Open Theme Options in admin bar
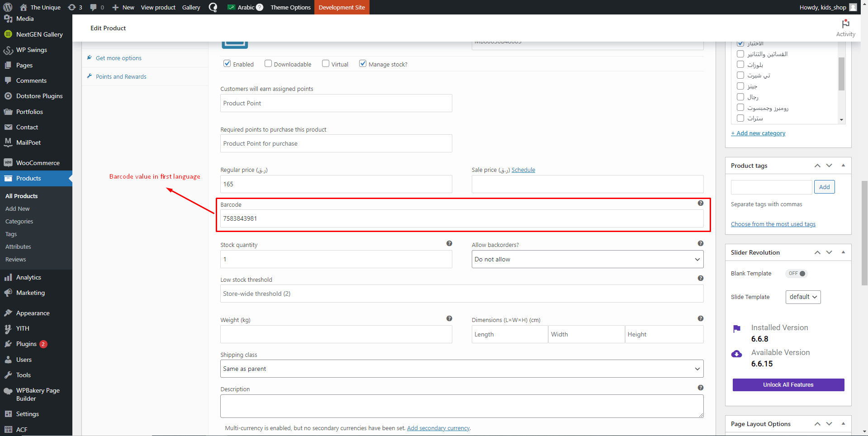 click(x=290, y=7)
